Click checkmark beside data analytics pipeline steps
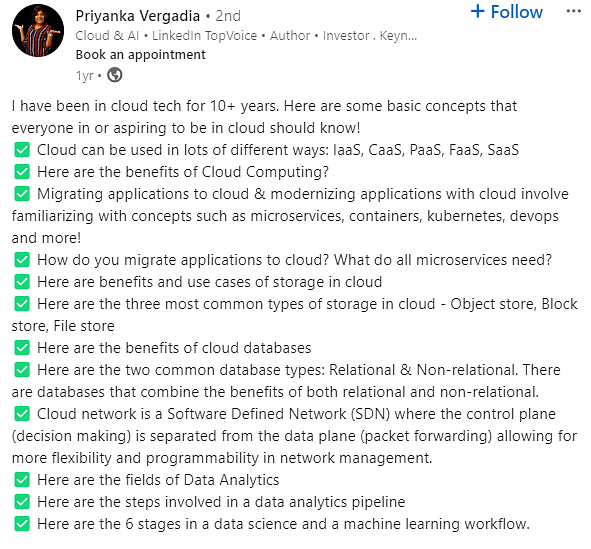Screen dimensions: 591x549 (x=22, y=502)
